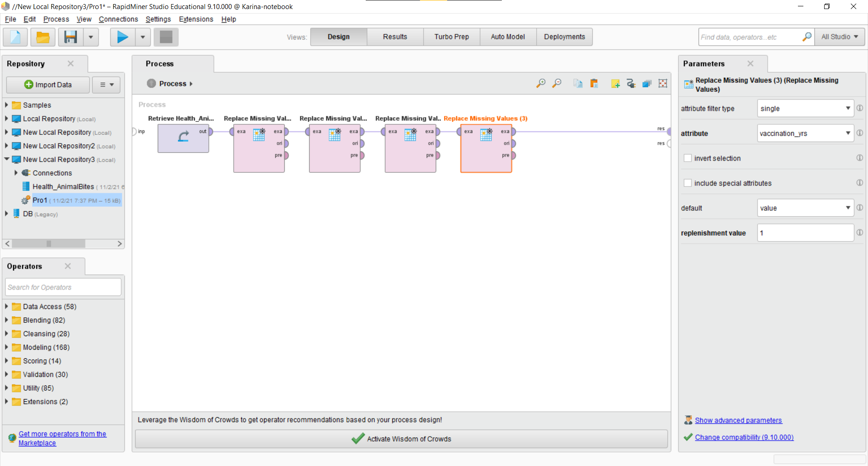
Task: Expand the Samples repository folder
Action: [x=6, y=105]
